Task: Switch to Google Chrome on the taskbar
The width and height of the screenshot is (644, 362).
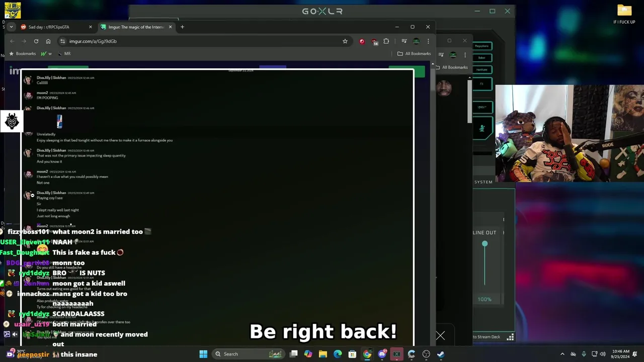Action: coord(367,354)
